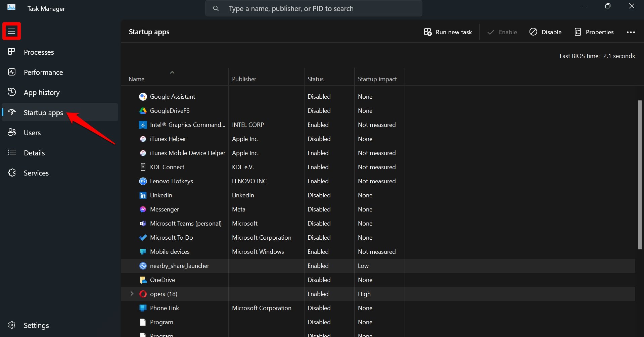644x337 pixels.
Task: Open Properties of the selected app
Action: click(594, 32)
